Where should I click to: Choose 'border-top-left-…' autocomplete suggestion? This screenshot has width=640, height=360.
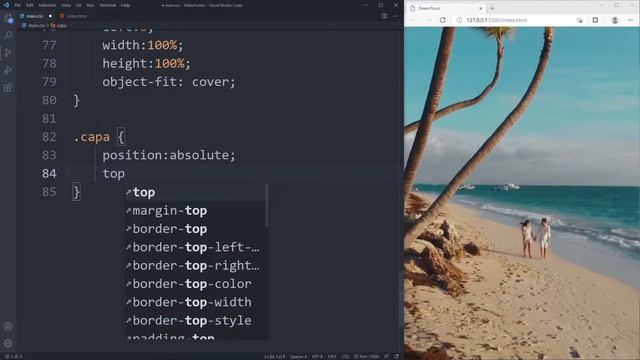(x=195, y=247)
